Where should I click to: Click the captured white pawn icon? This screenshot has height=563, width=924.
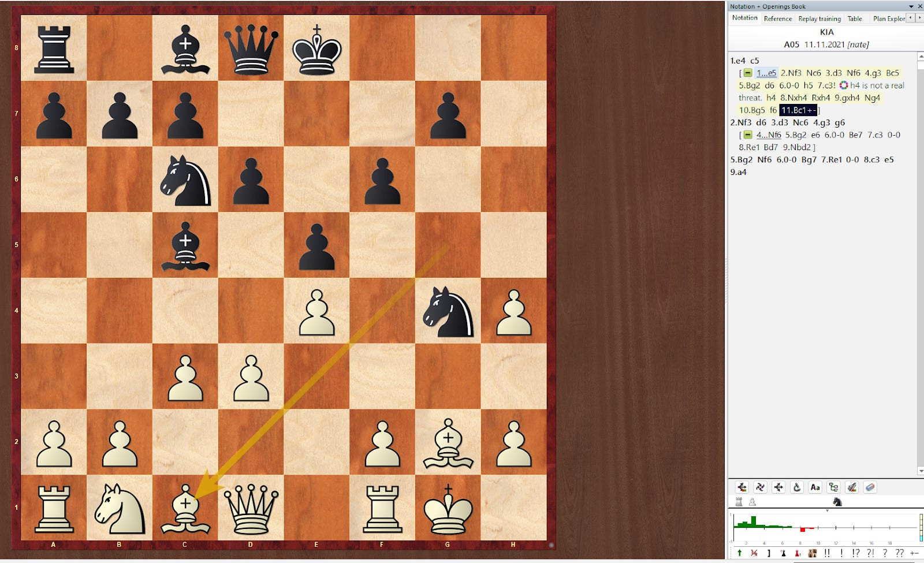point(752,502)
